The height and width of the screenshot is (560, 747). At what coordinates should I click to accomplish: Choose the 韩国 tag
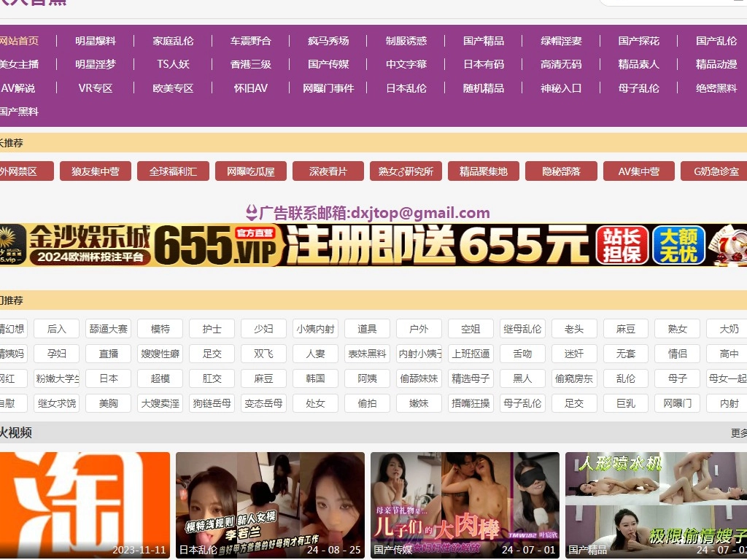(315, 378)
